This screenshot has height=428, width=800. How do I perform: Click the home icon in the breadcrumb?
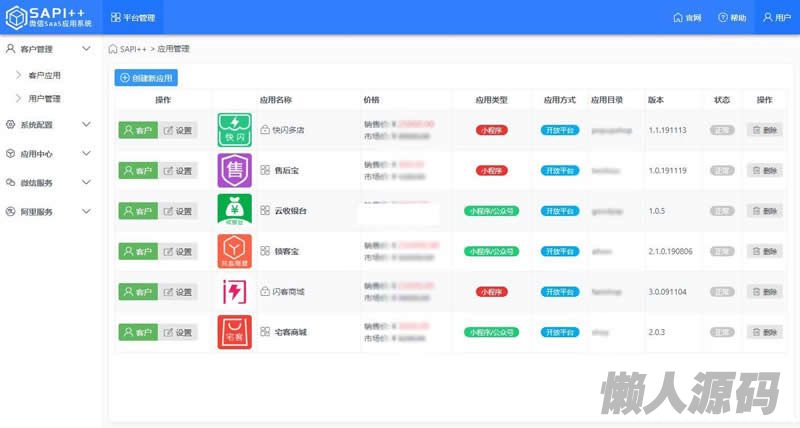(x=113, y=49)
